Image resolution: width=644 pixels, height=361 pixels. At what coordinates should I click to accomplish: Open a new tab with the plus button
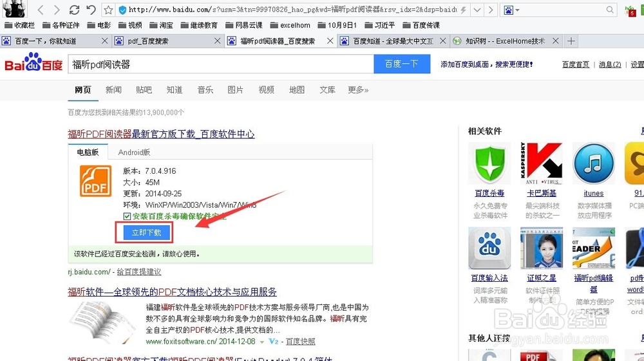click(571, 41)
